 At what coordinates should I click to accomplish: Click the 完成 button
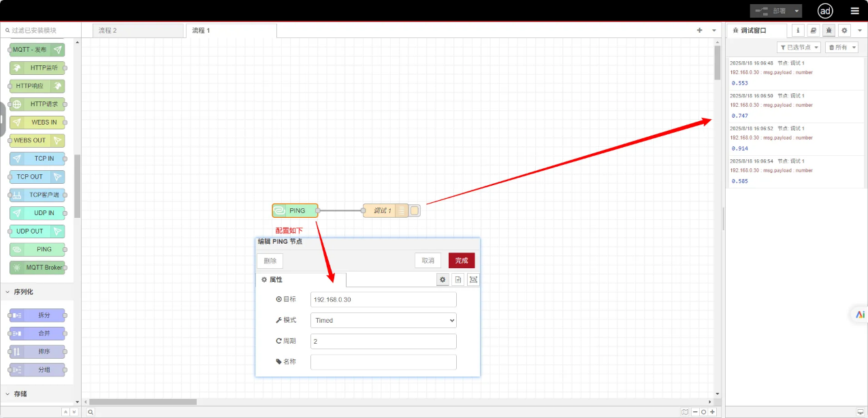click(x=462, y=261)
